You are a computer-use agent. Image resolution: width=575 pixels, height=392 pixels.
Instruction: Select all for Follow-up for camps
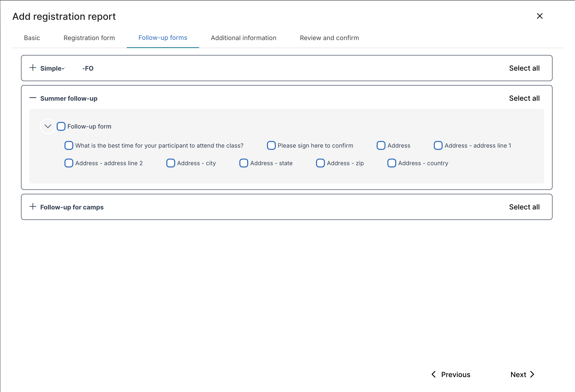click(x=524, y=207)
